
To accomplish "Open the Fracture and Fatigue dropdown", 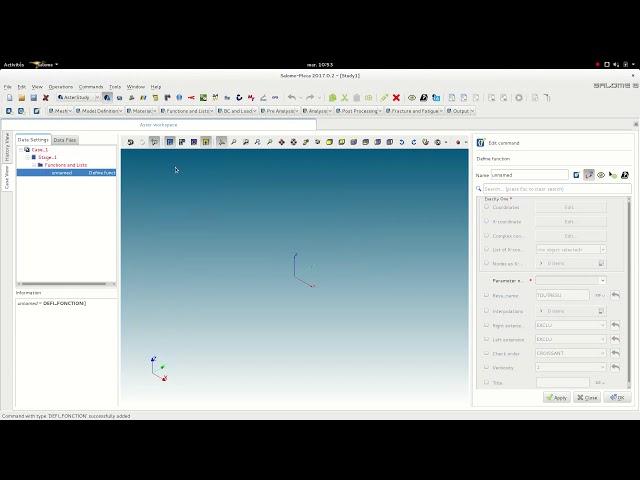I will pos(414,111).
